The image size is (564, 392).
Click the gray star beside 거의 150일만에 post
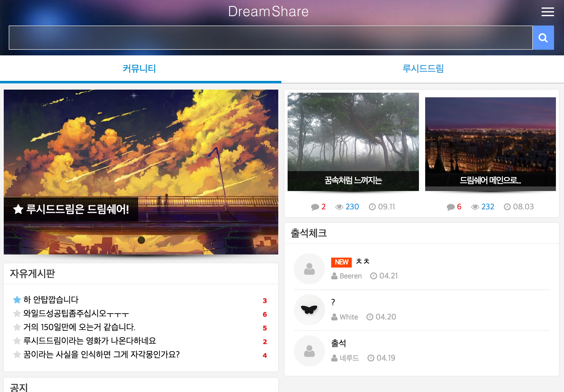click(17, 327)
